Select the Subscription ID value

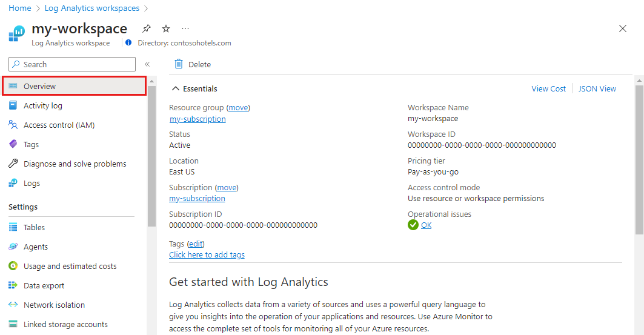[x=243, y=225]
